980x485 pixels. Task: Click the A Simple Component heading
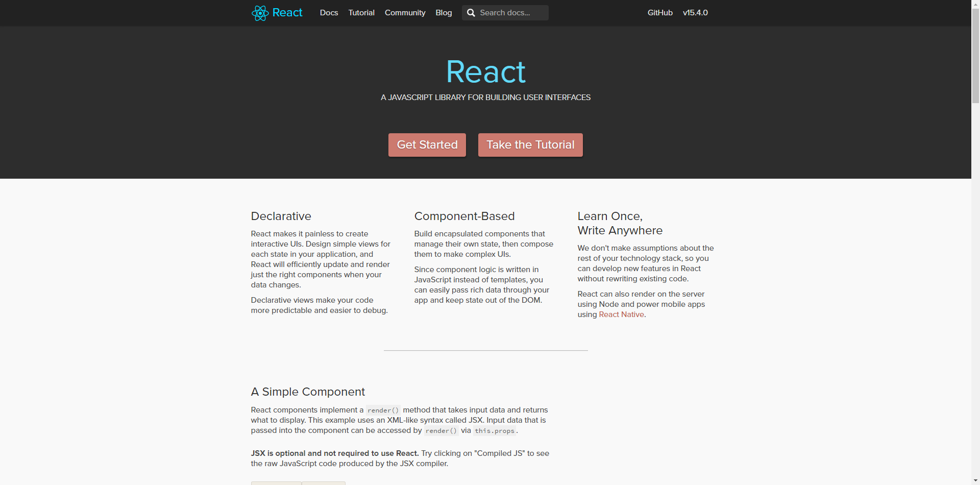coord(308,392)
